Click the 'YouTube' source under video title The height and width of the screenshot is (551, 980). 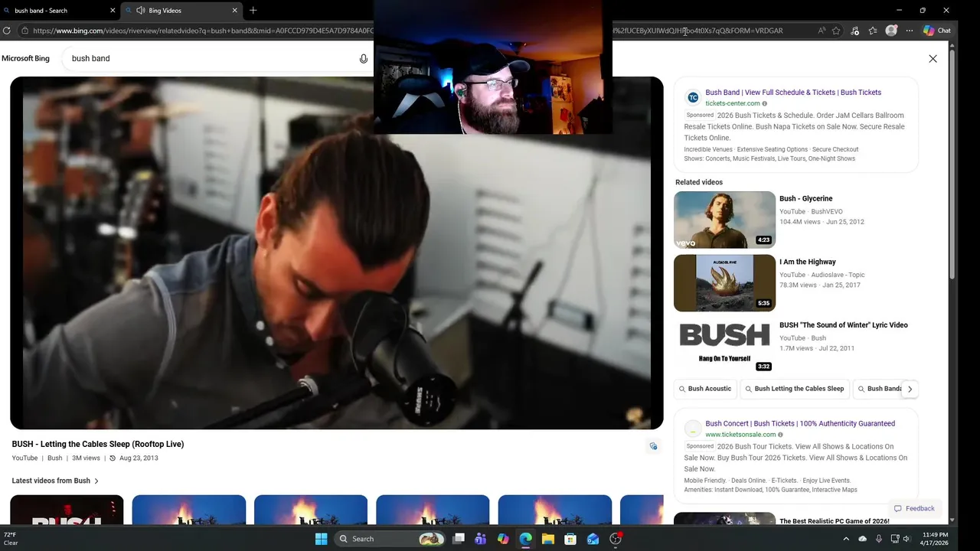click(24, 458)
